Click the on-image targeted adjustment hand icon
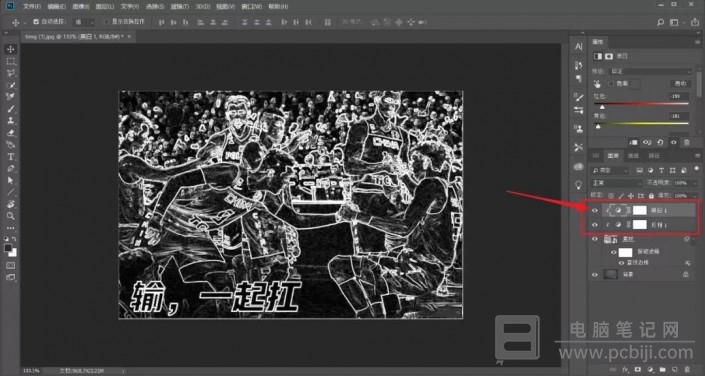Screen dimensions: 705x376 click(x=597, y=84)
